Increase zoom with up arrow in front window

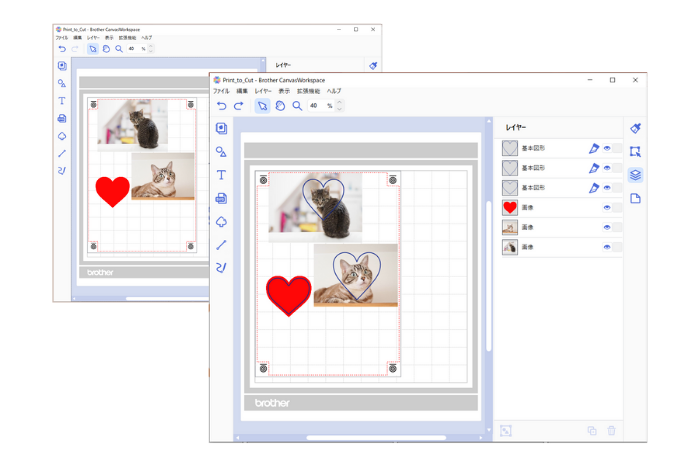pyautogui.click(x=340, y=102)
